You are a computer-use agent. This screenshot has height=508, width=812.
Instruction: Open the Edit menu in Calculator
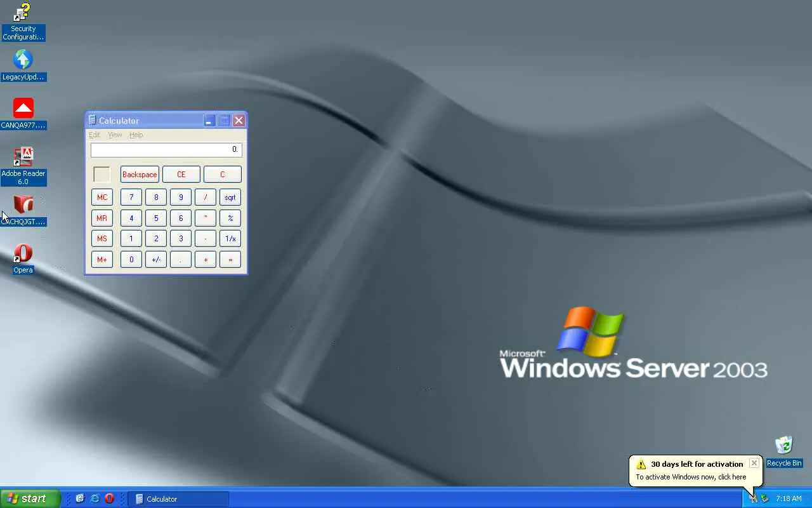95,135
